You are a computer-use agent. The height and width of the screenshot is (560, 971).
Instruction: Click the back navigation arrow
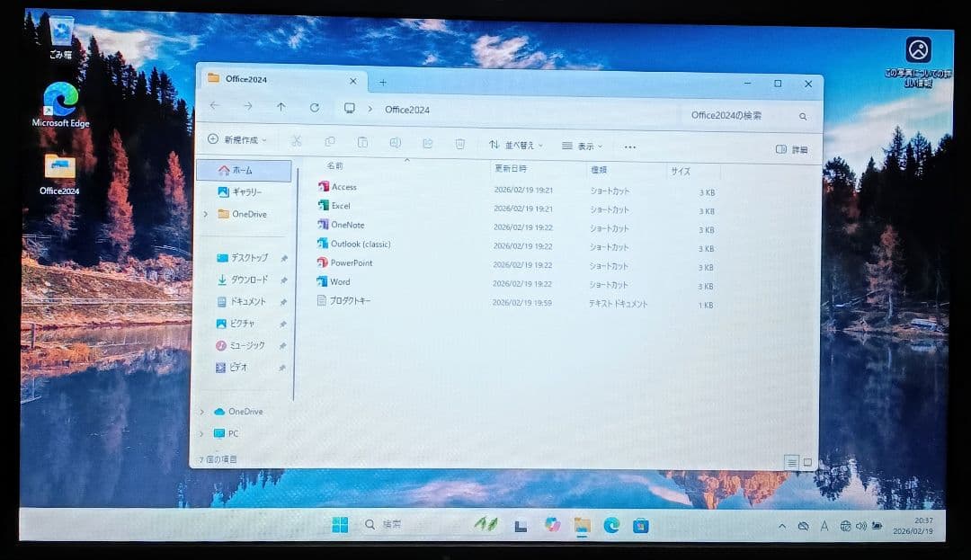214,108
